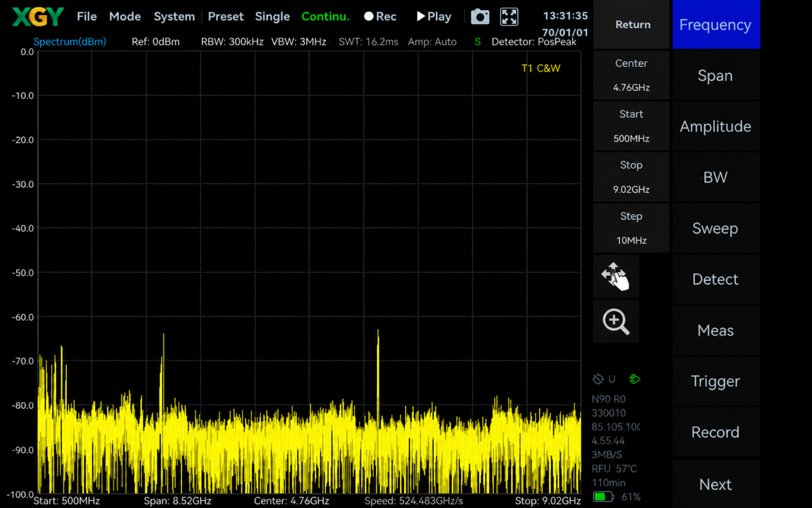Click the clock time 13:31:35
This screenshot has height=508, width=812.
(x=565, y=16)
